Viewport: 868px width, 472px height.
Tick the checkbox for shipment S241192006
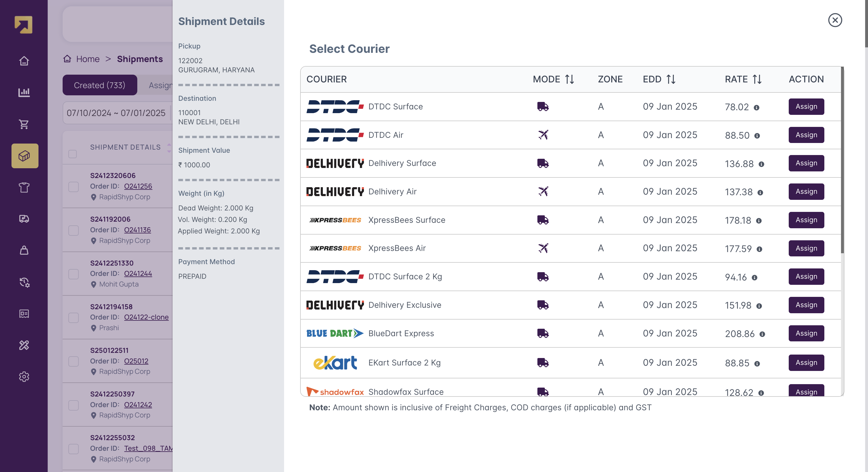pos(74,231)
